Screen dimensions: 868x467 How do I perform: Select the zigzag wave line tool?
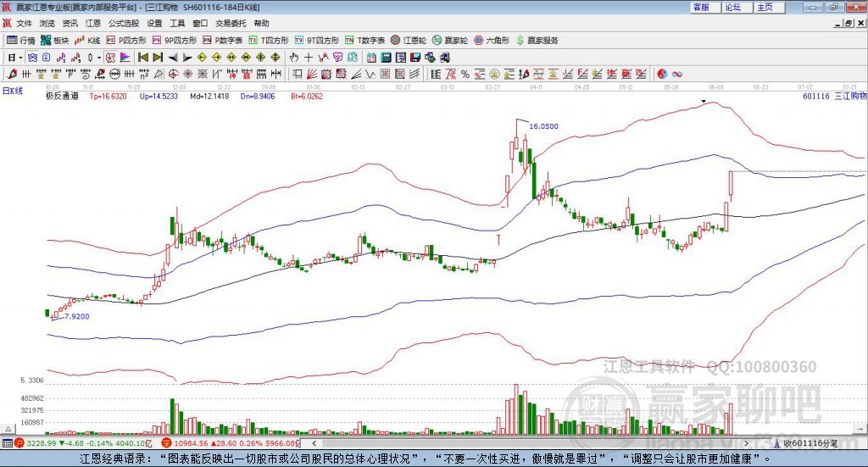370,74
